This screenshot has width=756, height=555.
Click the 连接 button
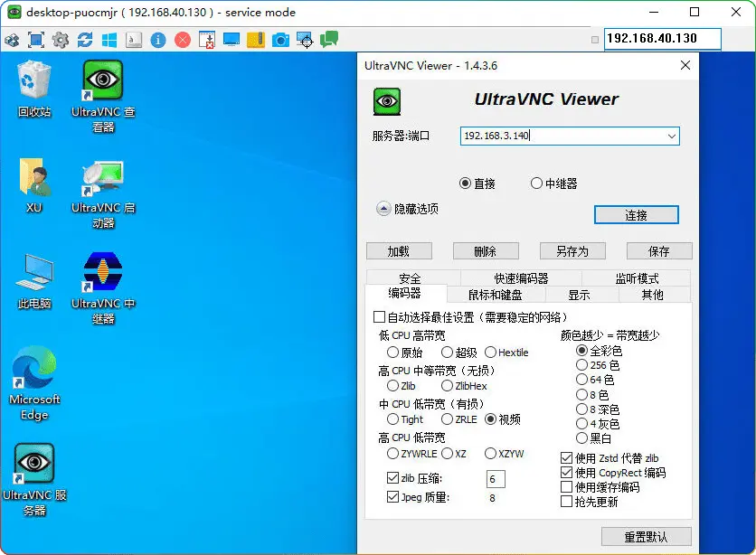click(x=637, y=215)
